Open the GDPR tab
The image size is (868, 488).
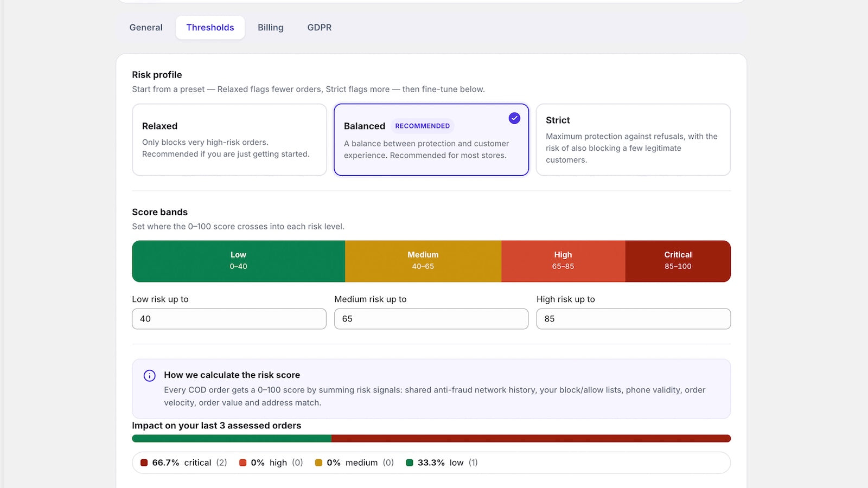[x=320, y=28]
